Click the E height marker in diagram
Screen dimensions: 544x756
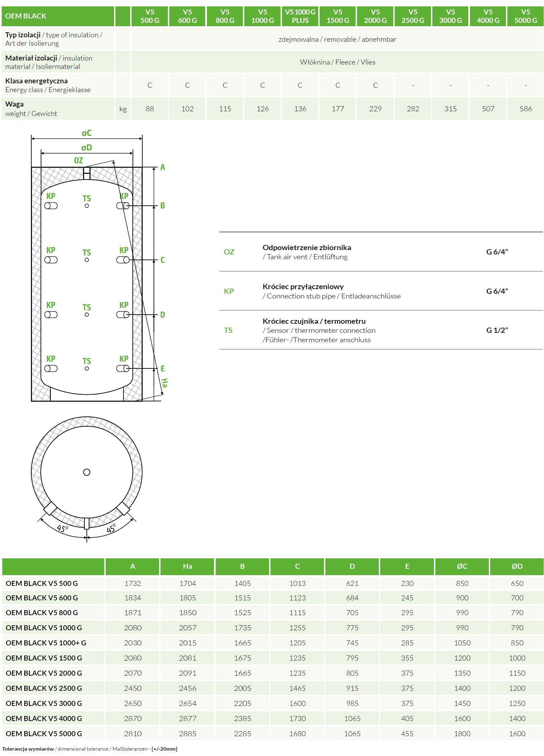pyautogui.click(x=162, y=368)
